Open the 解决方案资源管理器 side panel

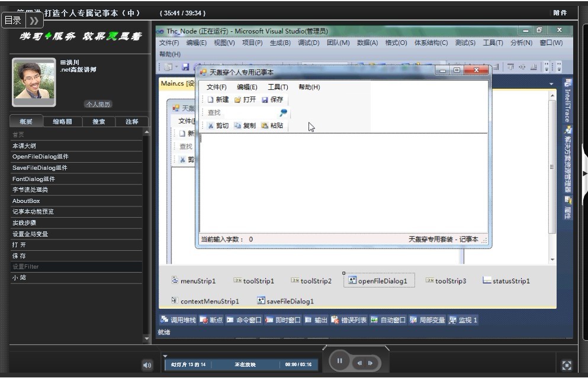[568, 161]
